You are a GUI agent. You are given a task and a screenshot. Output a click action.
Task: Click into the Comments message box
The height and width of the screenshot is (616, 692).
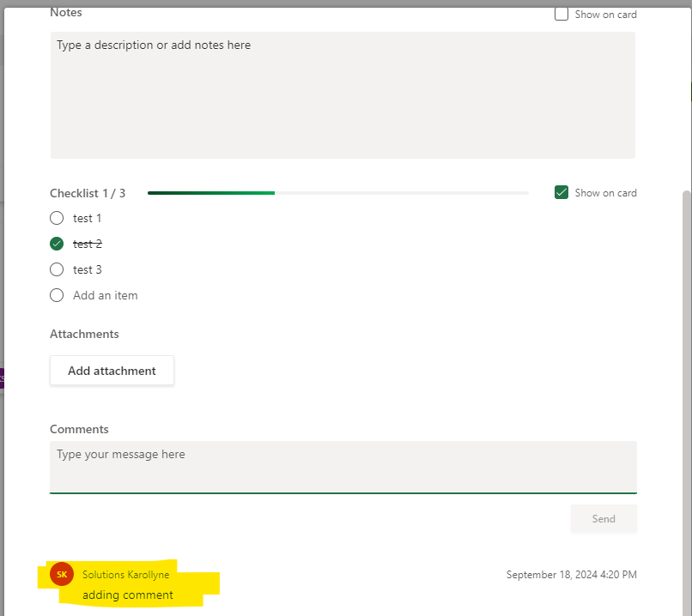coord(343,467)
